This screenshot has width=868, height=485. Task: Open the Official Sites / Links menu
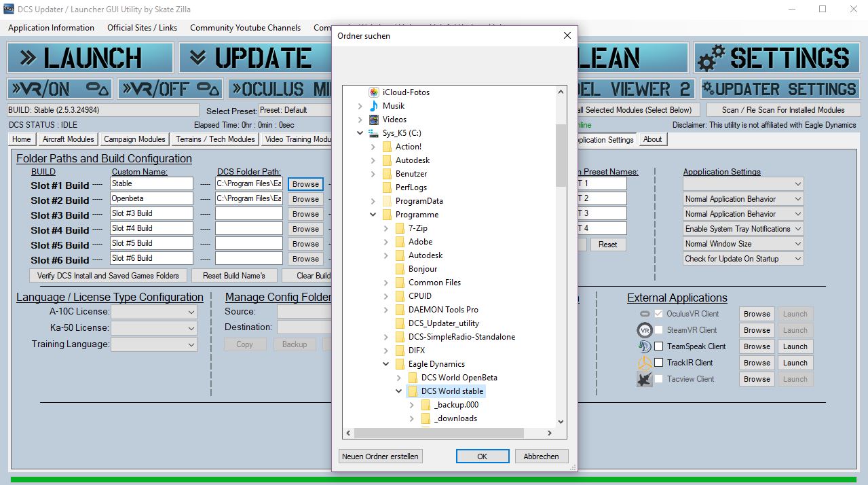(x=142, y=28)
